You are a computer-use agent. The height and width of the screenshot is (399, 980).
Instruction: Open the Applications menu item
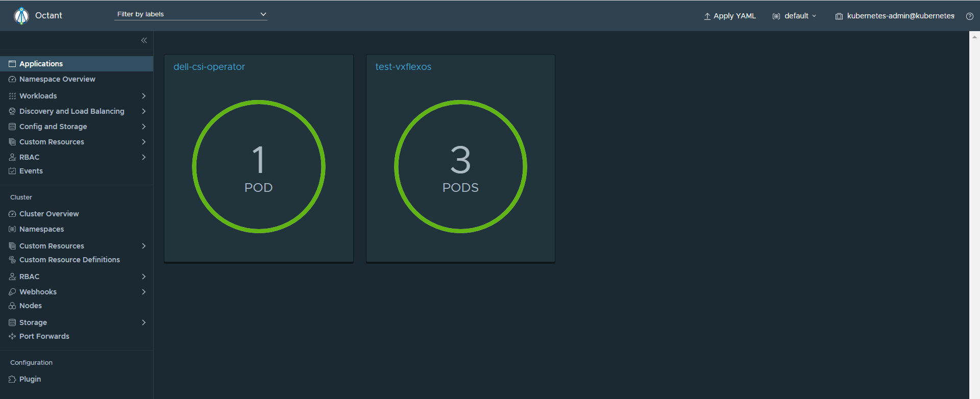tap(77, 64)
